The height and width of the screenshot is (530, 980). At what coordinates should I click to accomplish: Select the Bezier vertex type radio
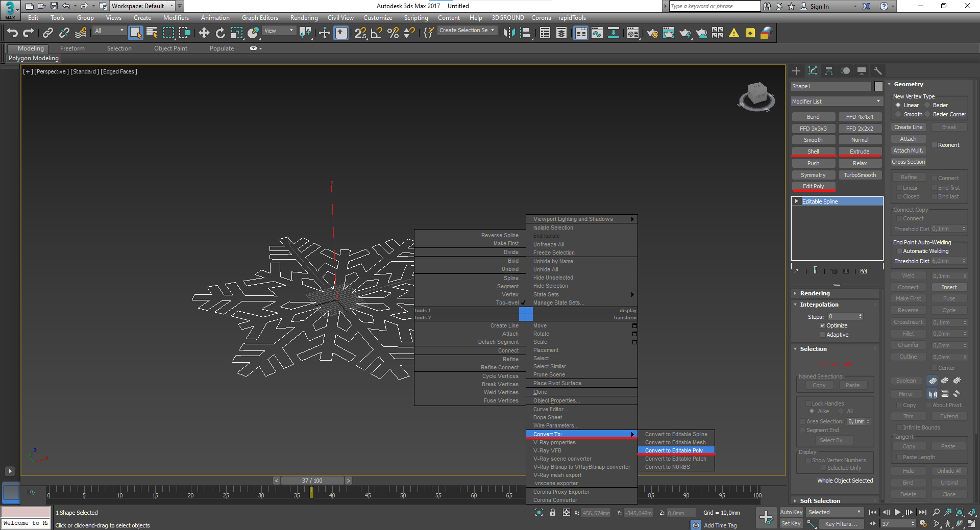(927, 105)
